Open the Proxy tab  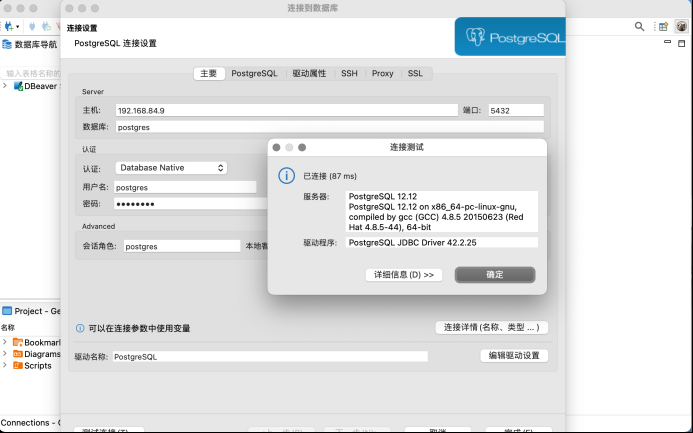382,73
